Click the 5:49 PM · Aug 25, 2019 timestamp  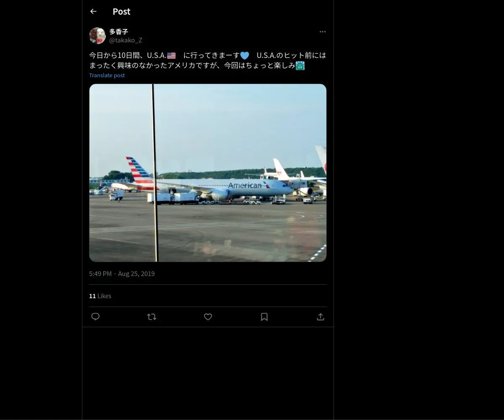[x=122, y=274]
